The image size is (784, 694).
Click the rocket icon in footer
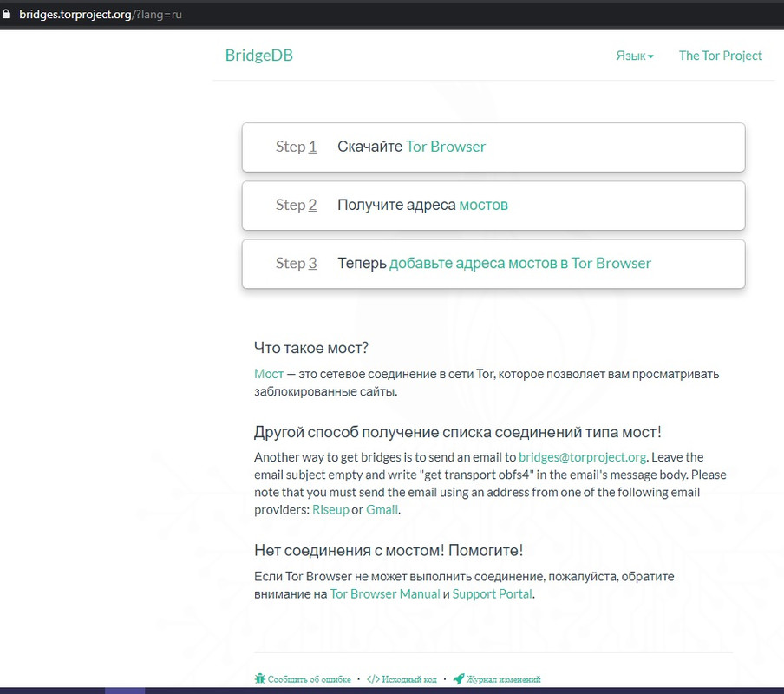459,678
